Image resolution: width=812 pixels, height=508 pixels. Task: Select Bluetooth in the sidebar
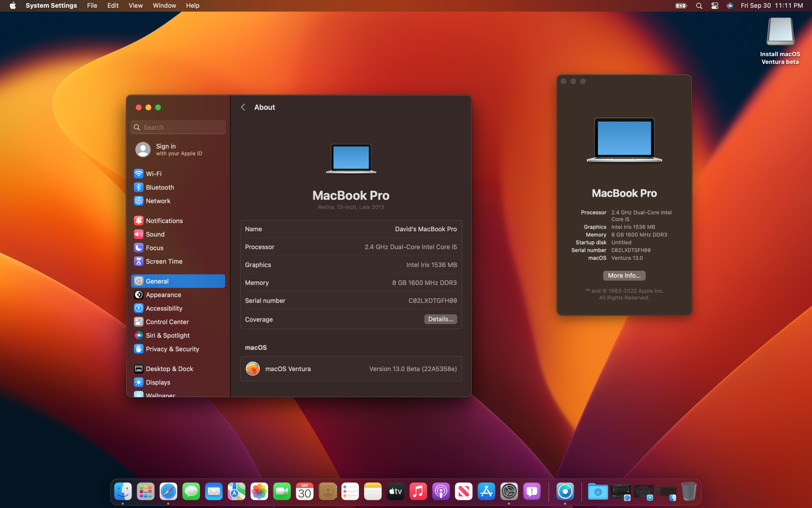click(x=160, y=187)
